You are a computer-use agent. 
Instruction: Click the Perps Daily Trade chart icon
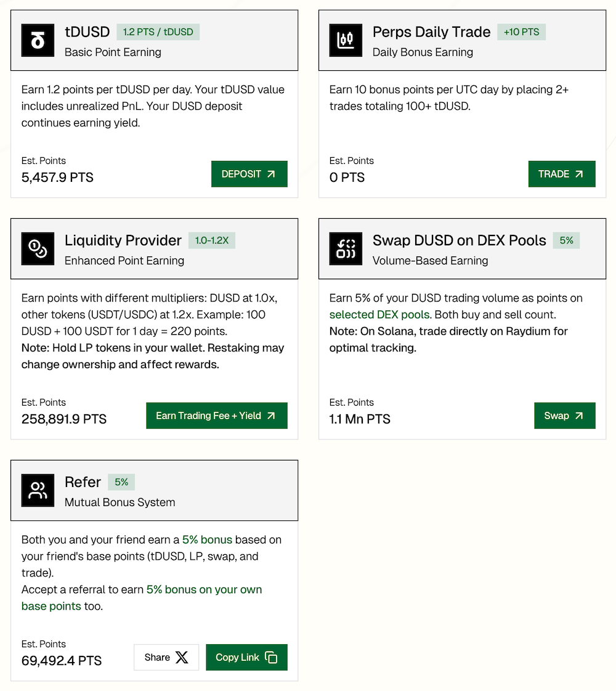coord(346,39)
